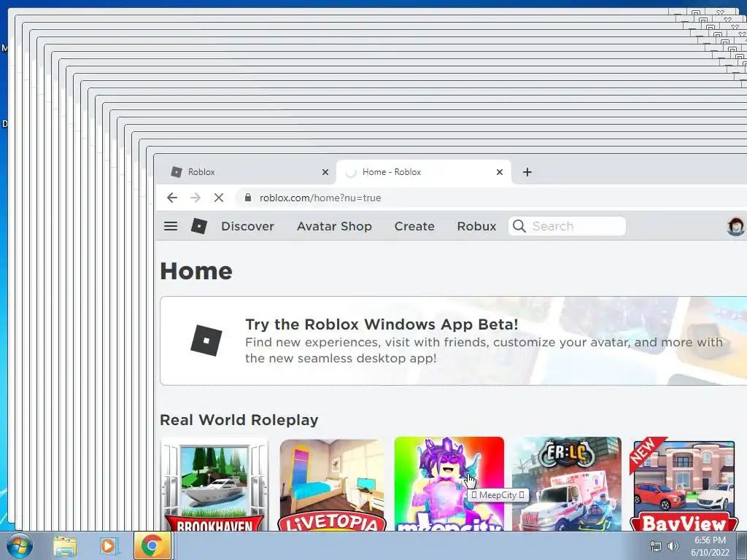
Task: Open the Robux page
Action: (476, 226)
